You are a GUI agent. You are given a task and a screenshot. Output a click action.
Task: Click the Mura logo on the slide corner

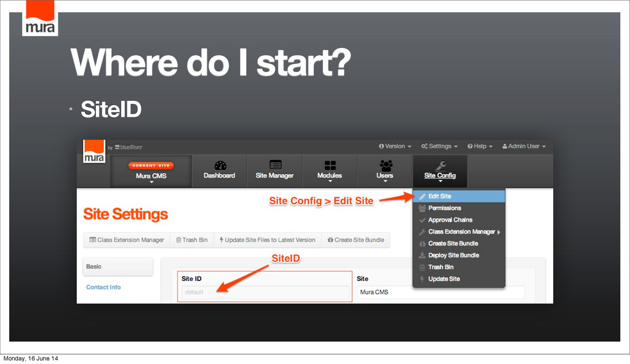[40, 18]
